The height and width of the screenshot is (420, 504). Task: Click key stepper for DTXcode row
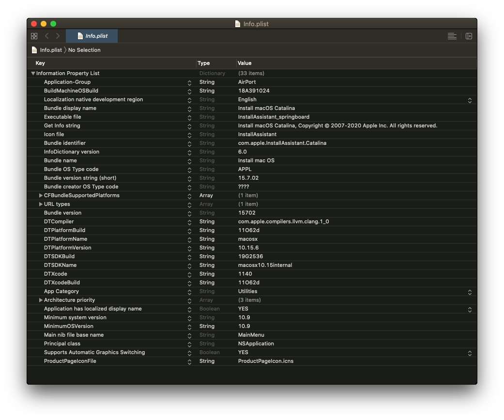point(189,275)
